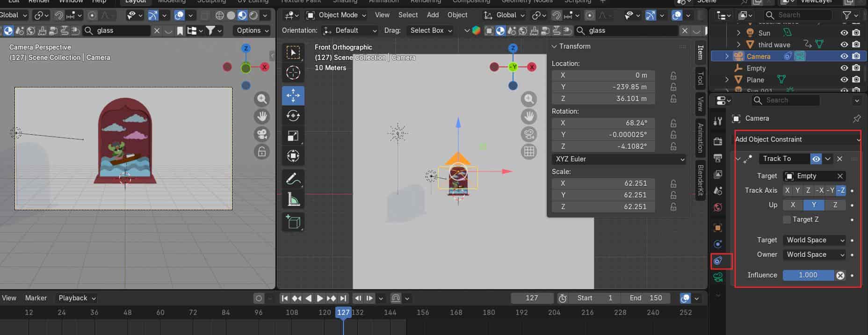
Task: Open the View menu in front viewport
Action: pyautogui.click(x=382, y=15)
